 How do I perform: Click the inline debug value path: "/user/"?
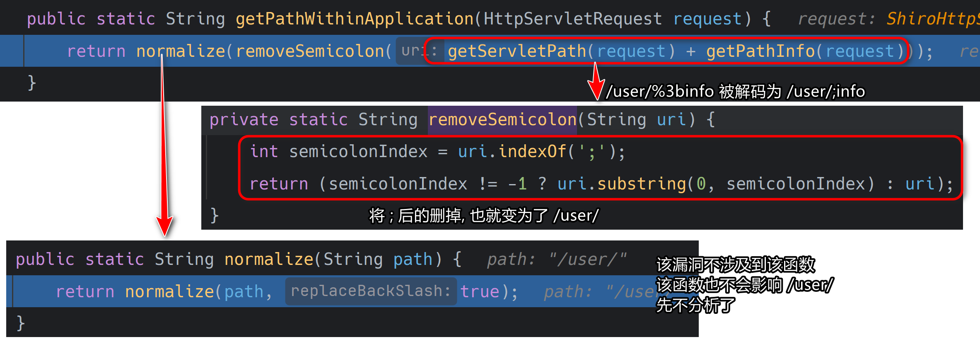click(x=557, y=260)
